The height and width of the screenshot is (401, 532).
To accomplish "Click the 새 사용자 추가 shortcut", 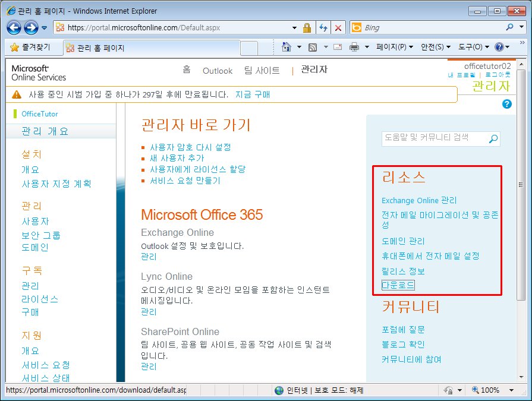I will 177,158.
